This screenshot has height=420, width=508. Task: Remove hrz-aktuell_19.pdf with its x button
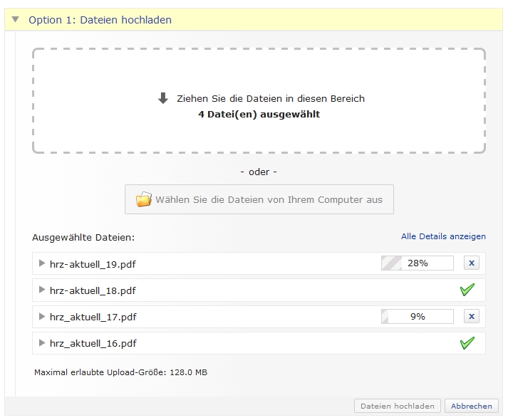471,263
